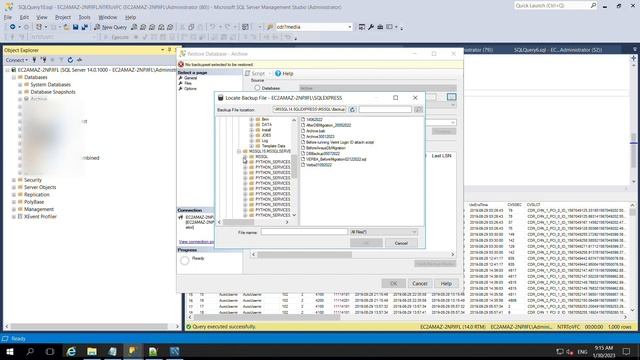640x360 pixels.
Task: Click the Activity Monitor icon in Object Explorer
Action: coord(79,60)
